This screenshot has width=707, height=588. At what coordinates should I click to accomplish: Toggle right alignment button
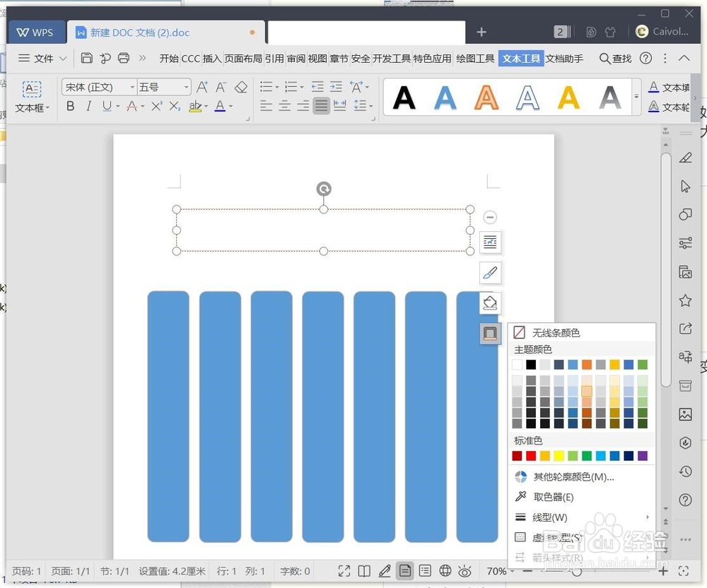[303, 106]
